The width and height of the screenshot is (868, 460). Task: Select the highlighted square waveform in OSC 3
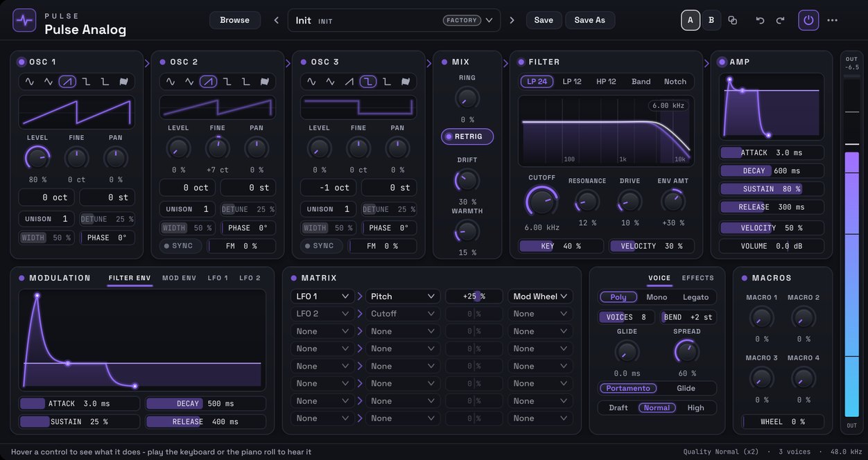[368, 82]
